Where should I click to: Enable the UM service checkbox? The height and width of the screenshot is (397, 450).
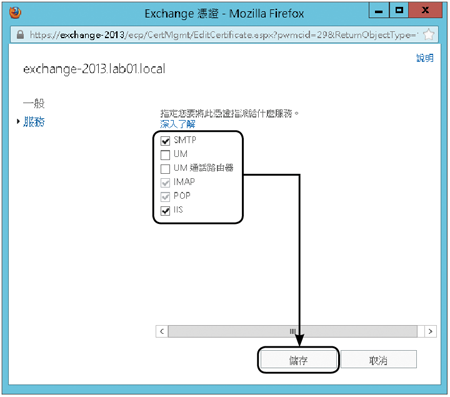click(165, 155)
